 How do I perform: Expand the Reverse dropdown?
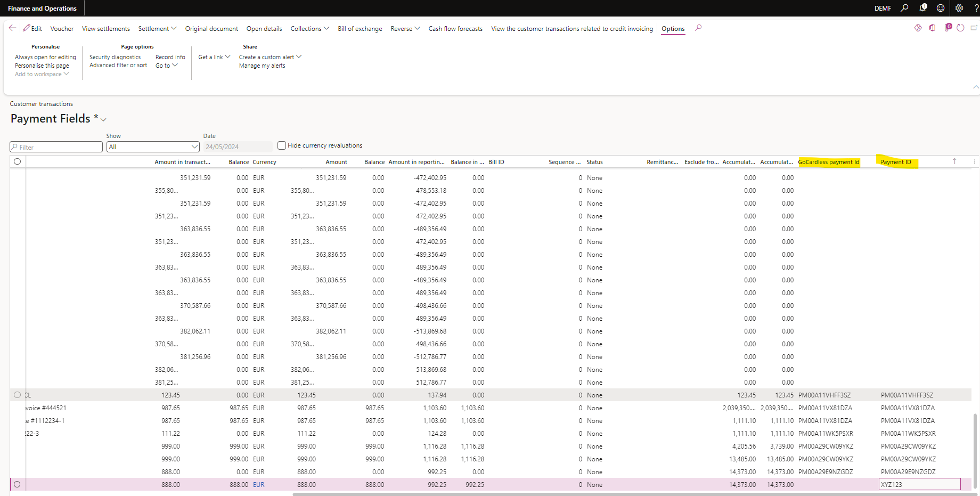404,28
